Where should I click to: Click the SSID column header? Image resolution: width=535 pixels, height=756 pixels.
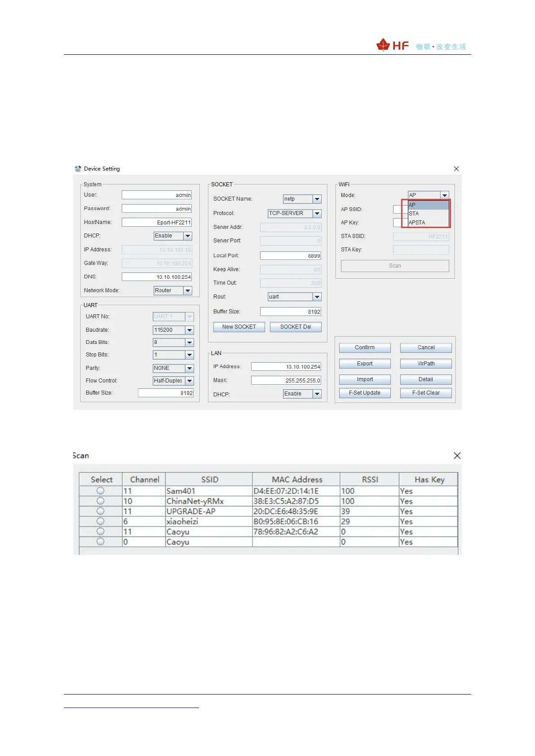tap(209, 479)
